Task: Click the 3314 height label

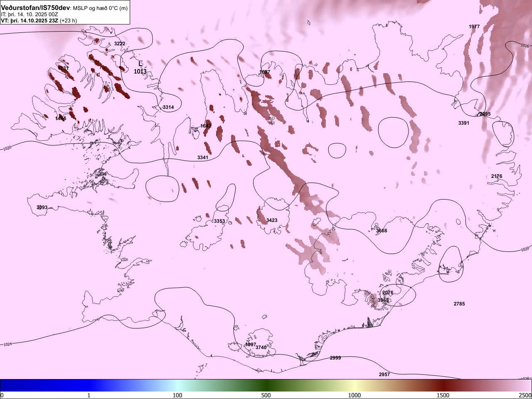Action: pyautogui.click(x=168, y=107)
